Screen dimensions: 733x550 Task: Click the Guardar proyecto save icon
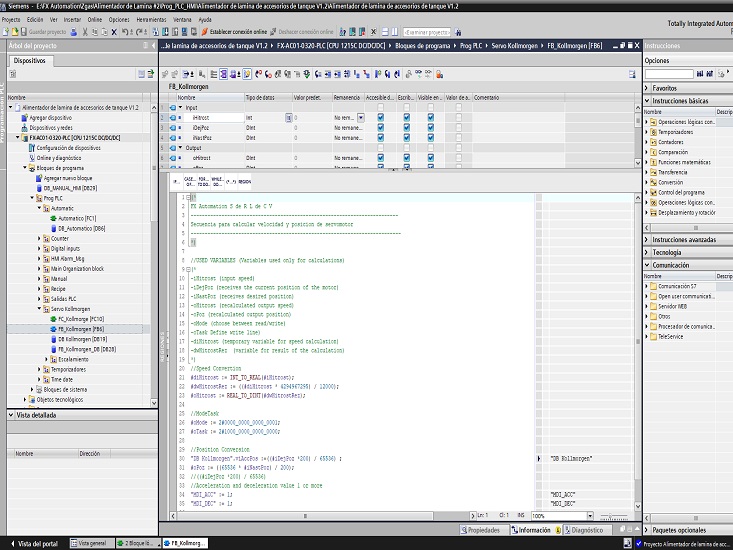pyautogui.click(x=26, y=32)
